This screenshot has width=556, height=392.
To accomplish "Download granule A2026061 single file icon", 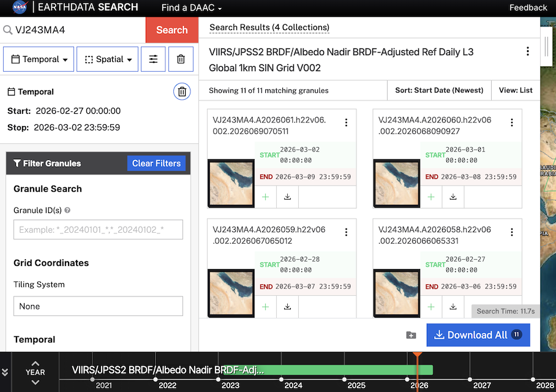I will 288,197.
